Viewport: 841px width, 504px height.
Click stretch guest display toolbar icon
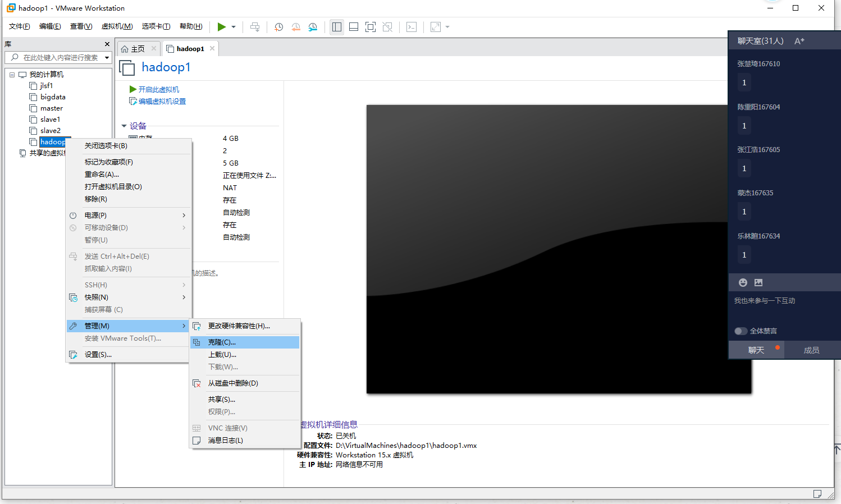pyautogui.click(x=436, y=27)
